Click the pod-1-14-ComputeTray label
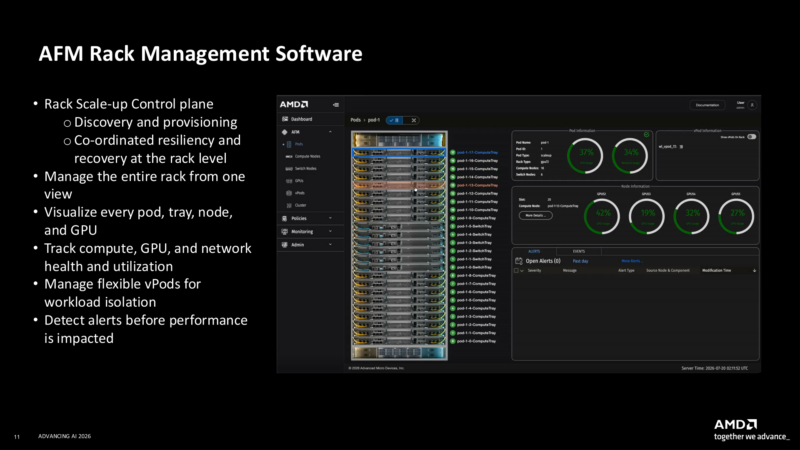This screenshot has height=450, width=800. click(x=477, y=177)
